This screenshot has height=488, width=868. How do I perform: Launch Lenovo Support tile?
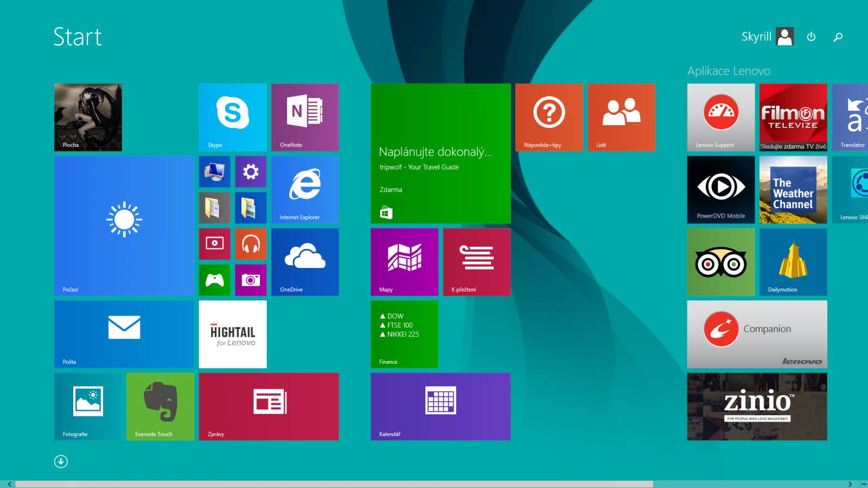721,117
